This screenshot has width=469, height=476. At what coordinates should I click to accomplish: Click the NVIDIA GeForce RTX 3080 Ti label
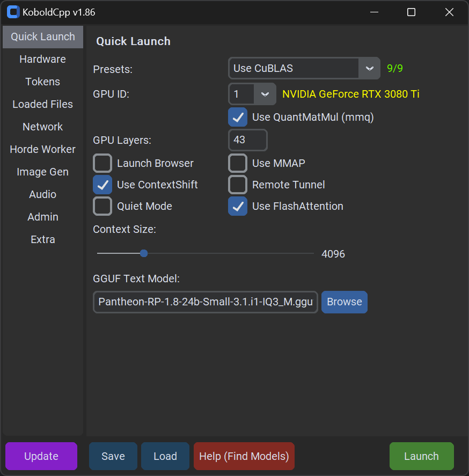coord(351,94)
